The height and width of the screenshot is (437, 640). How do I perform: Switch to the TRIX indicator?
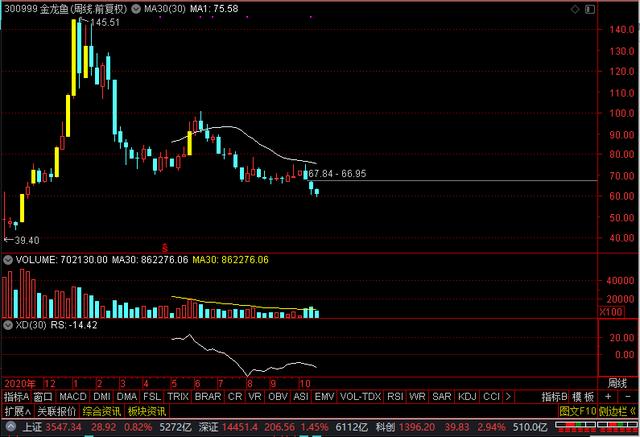[177, 397]
